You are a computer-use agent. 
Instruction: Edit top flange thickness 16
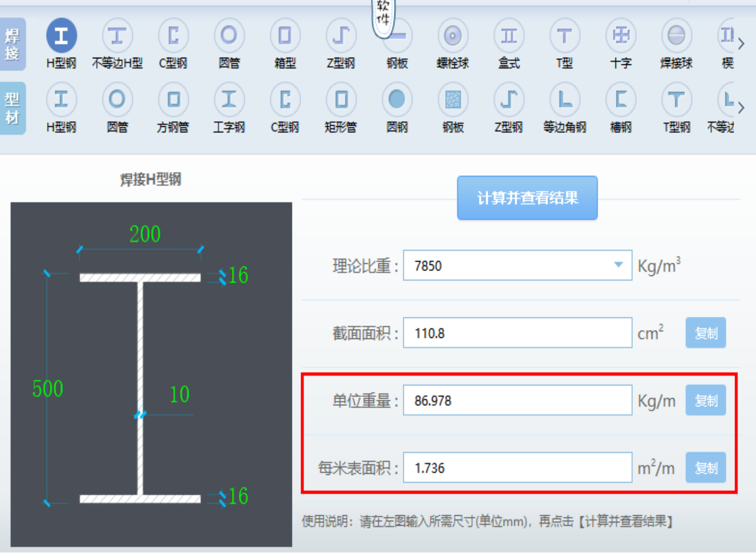click(x=238, y=275)
